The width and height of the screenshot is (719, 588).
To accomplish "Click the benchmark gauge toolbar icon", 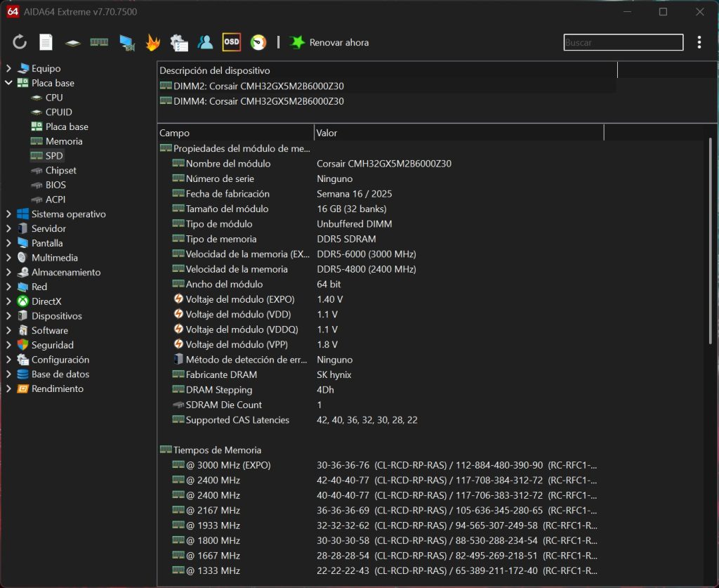I will coord(258,42).
